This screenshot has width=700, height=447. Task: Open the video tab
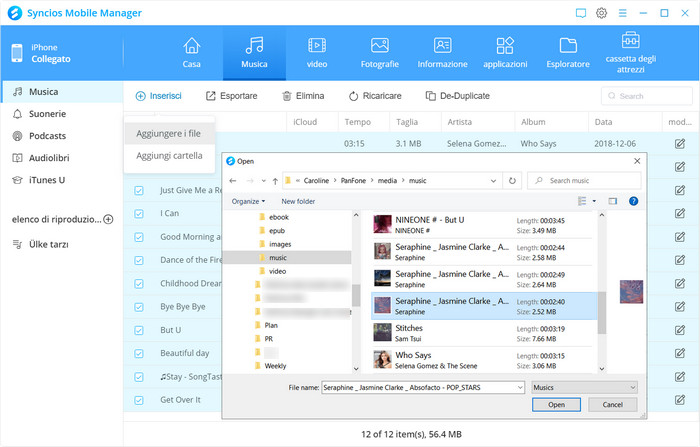click(x=317, y=53)
